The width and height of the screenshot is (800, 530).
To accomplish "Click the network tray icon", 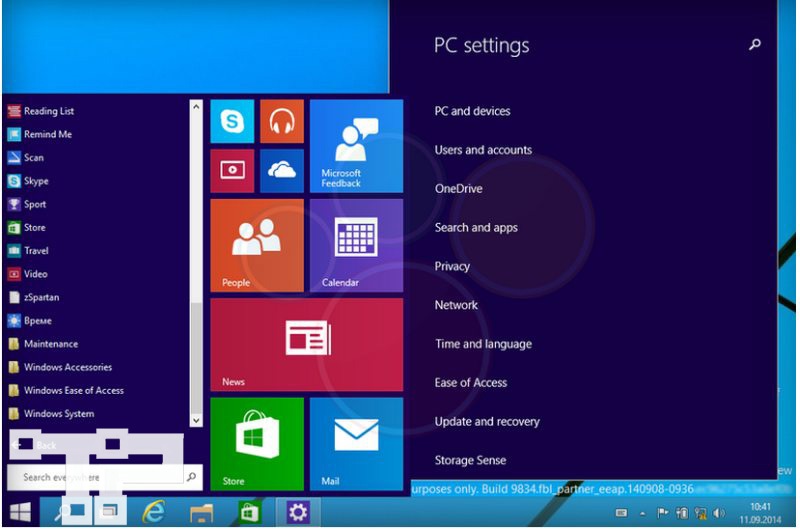I will pos(701,513).
